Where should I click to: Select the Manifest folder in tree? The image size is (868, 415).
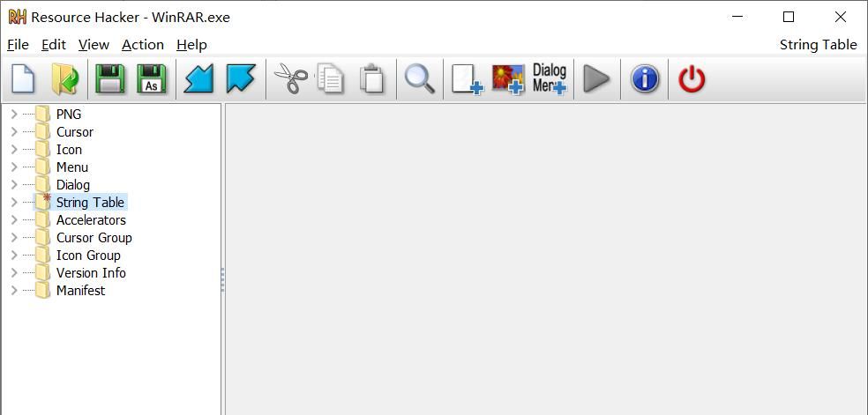coord(80,291)
